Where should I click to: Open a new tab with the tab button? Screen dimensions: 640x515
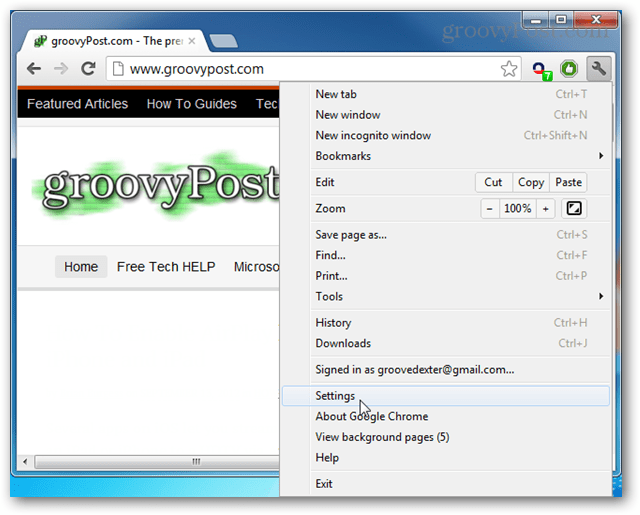224,41
